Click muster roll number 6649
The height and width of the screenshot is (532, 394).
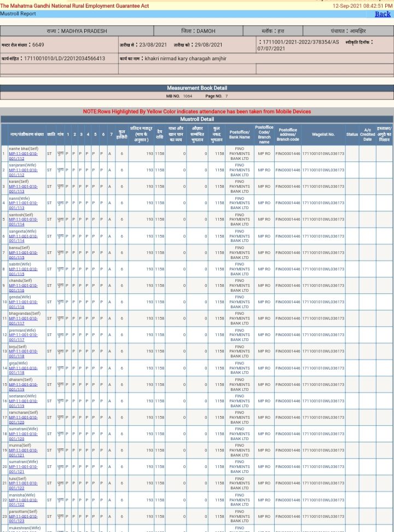click(38, 45)
